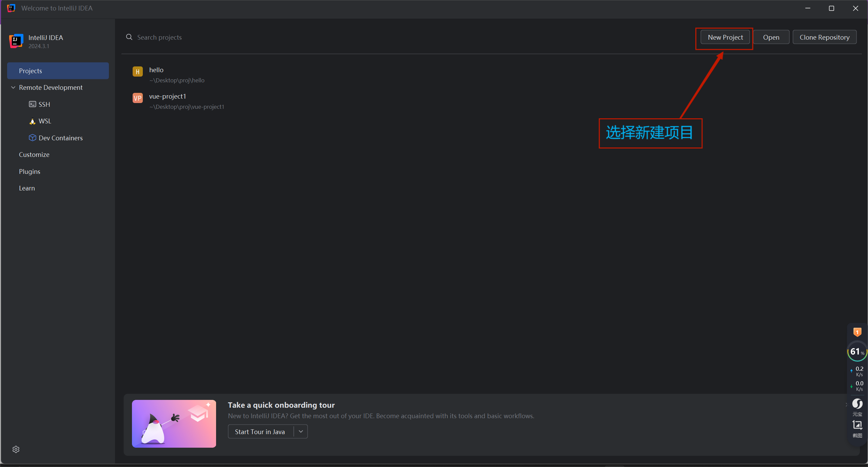Click the vue-project1 VP icon
Viewport: 868px width, 467px height.
(137, 98)
